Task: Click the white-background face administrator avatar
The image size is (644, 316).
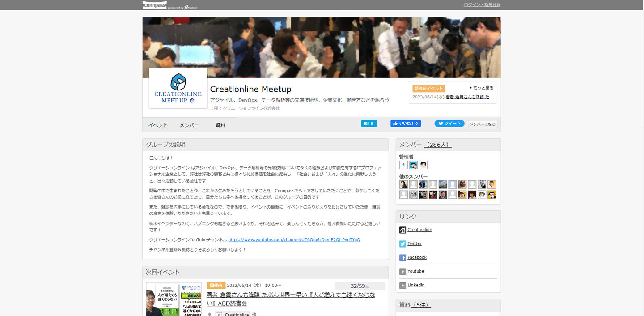Action: [423, 165]
